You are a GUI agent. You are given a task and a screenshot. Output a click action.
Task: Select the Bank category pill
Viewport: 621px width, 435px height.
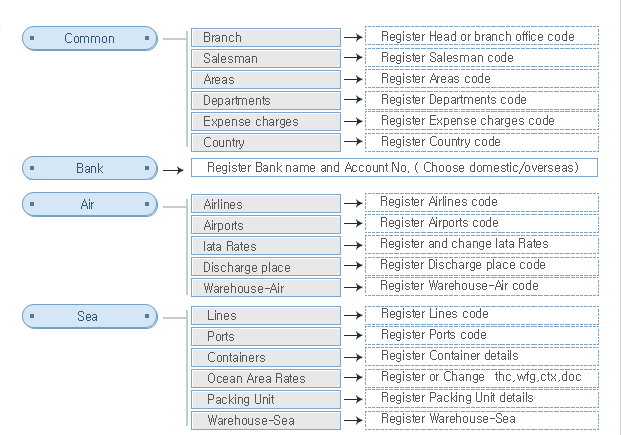tap(90, 168)
